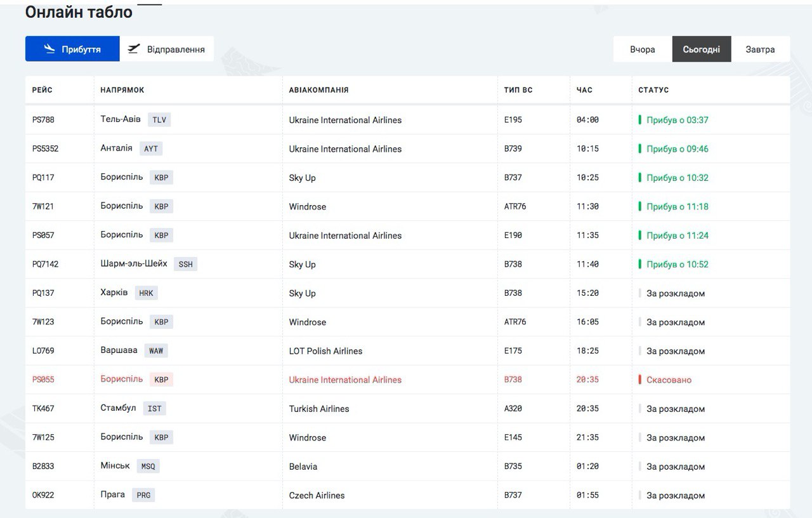This screenshot has height=518, width=812.
Task: Select flight number 7W123
Action: tap(43, 322)
